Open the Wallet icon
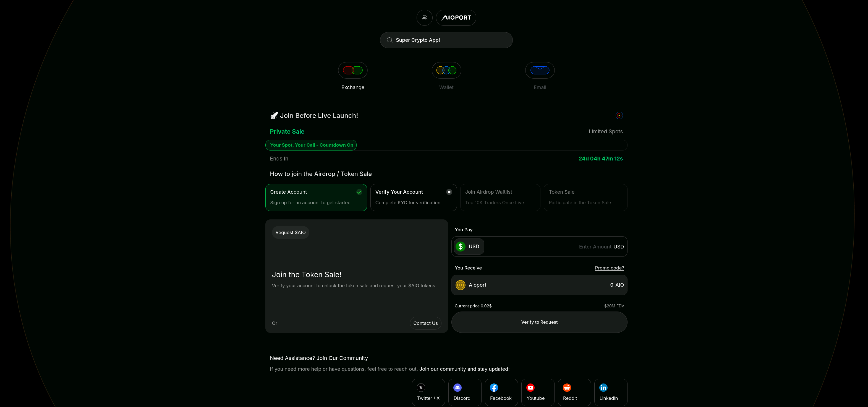This screenshot has width=868, height=407. [446, 70]
